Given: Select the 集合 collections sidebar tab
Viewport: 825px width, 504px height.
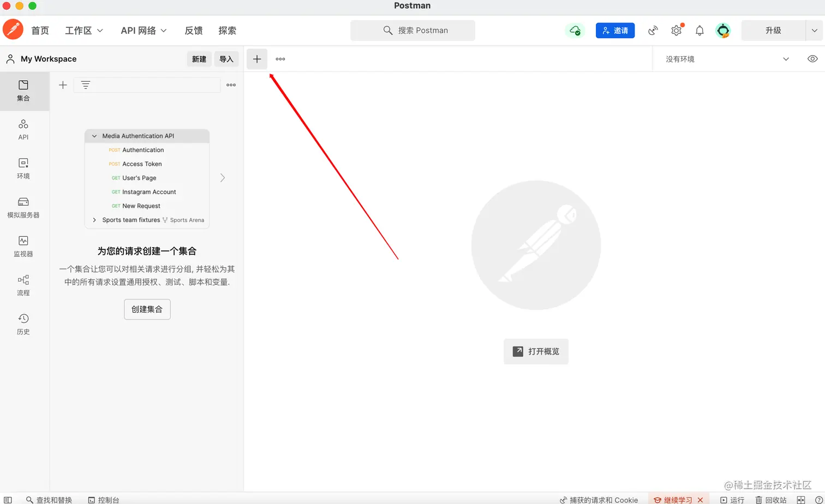Looking at the screenshot, I should pyautogui.click(x=23, y=91).
